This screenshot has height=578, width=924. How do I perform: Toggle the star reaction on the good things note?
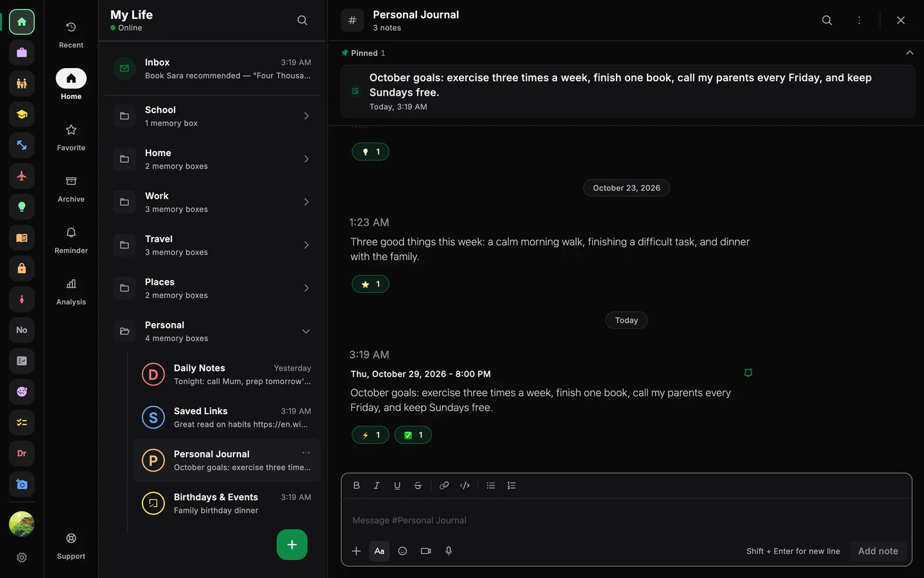pyautogui.click(x=370, y=284)
